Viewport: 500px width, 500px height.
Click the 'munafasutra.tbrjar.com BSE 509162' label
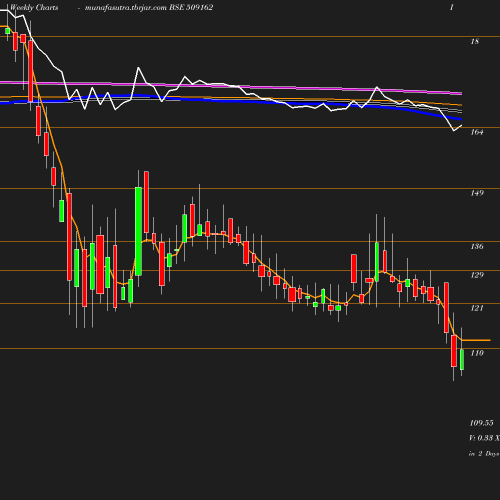point(149,8)
